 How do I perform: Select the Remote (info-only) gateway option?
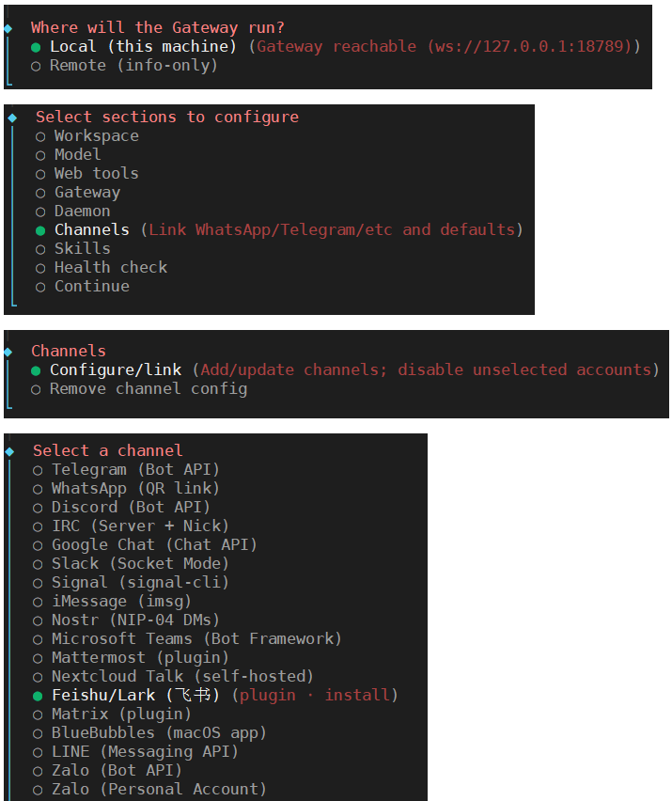tap(124, 66)
